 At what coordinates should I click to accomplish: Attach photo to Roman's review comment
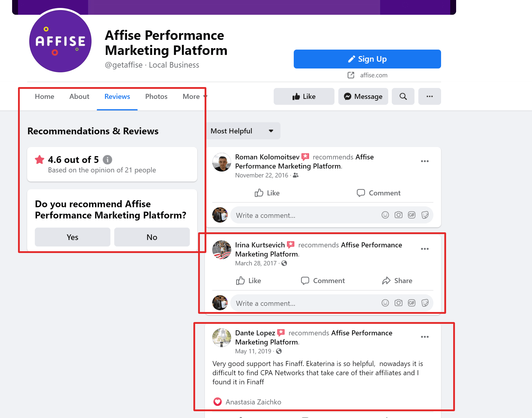tap(399, 215)
